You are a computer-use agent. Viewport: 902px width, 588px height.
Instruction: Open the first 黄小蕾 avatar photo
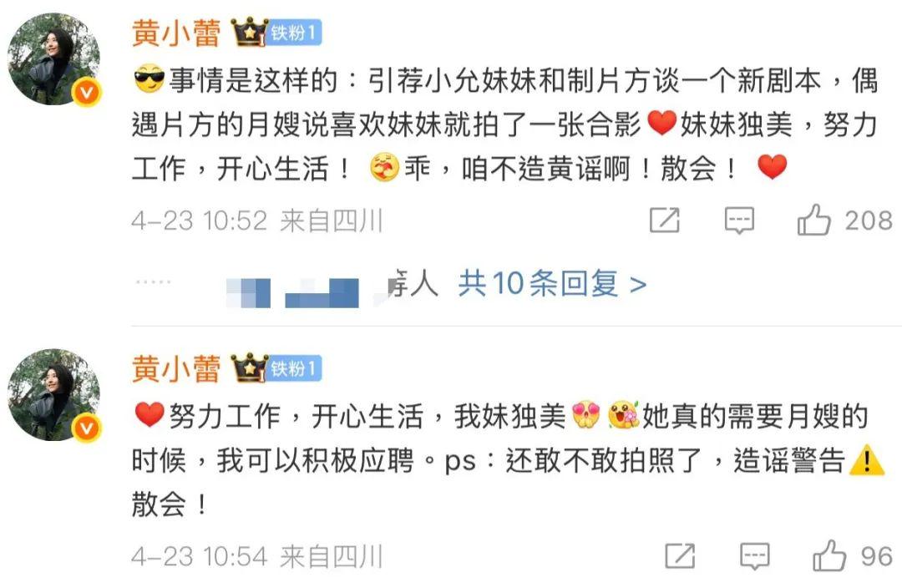point(53,58)
